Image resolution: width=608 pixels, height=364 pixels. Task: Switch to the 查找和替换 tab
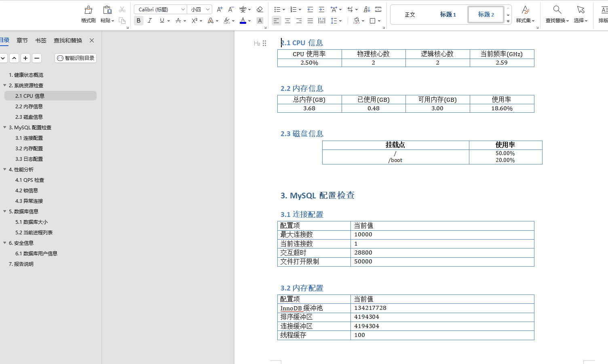pos(68,40)
